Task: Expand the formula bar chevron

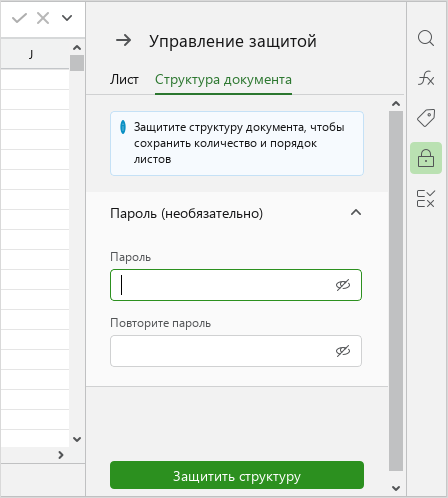Action: tap(67, 18)
